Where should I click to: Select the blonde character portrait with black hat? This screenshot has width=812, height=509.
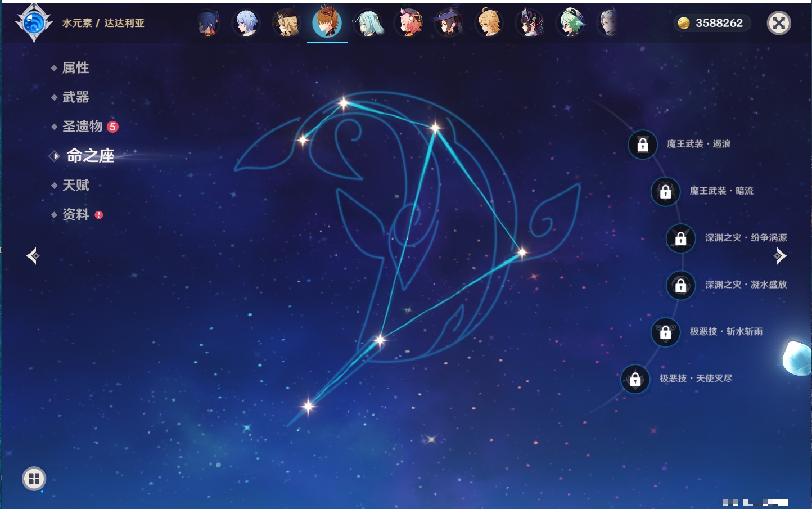(286, 23)
